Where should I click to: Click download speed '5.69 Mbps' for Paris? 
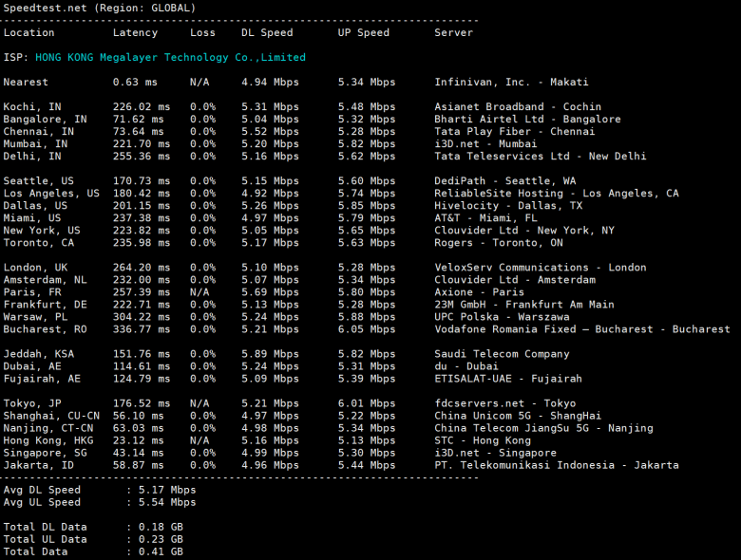(x=270, y=291)
